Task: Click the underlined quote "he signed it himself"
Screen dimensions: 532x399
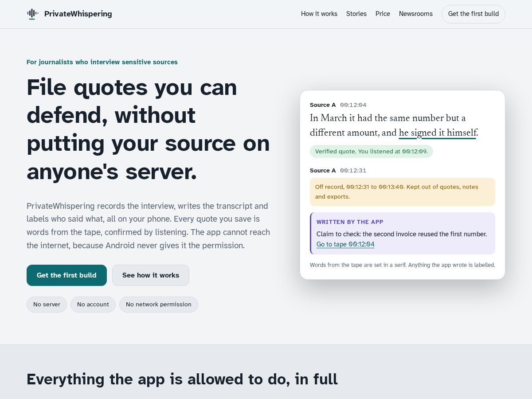Action: (438, 133)
